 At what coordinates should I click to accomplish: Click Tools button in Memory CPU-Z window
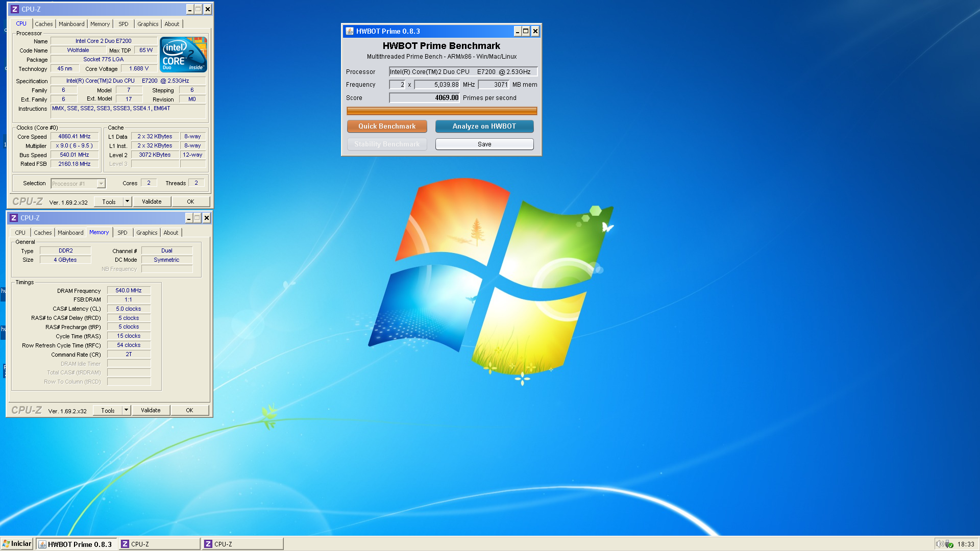108,410
